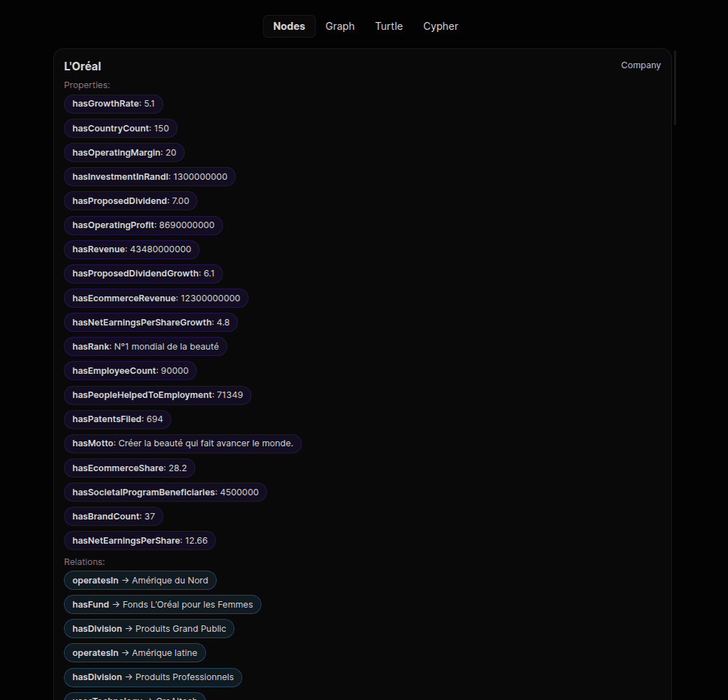Viewport: 728px width, 700px height.
Task: Switch to the Cypher tab
Action: (440, 26)
